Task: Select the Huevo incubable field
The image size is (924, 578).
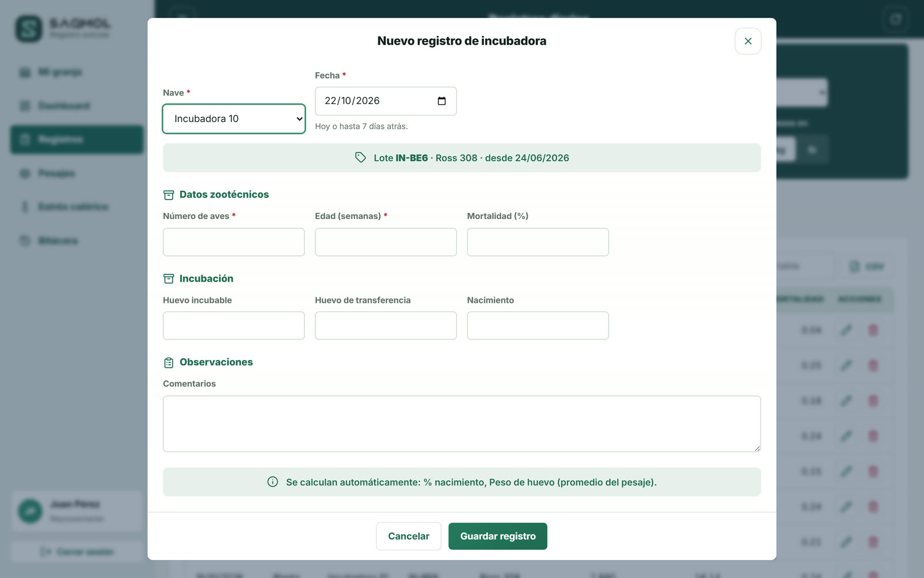Action: (x=234, y=325)
